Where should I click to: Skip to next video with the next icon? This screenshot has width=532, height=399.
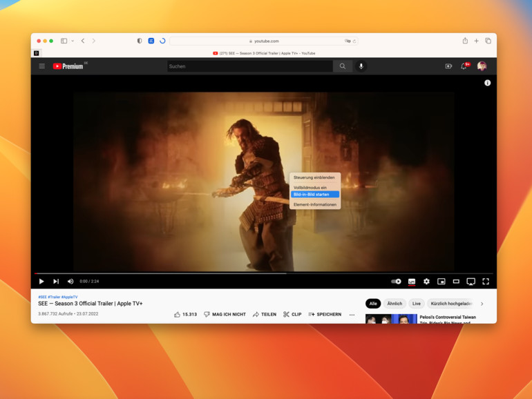tap(56, 282)
